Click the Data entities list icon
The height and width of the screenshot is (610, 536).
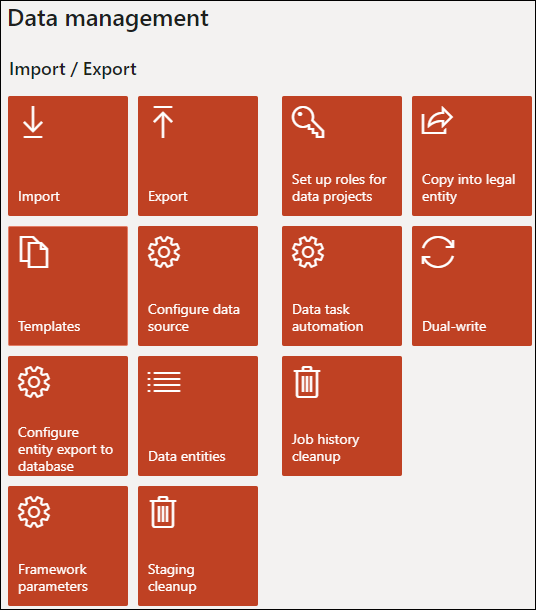click(x=164, y=382)
